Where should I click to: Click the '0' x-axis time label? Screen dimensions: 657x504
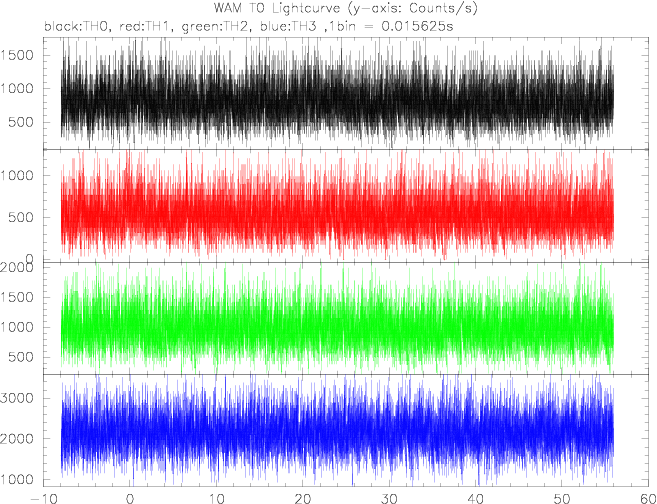pyautogui.click(x=130, y=499)
